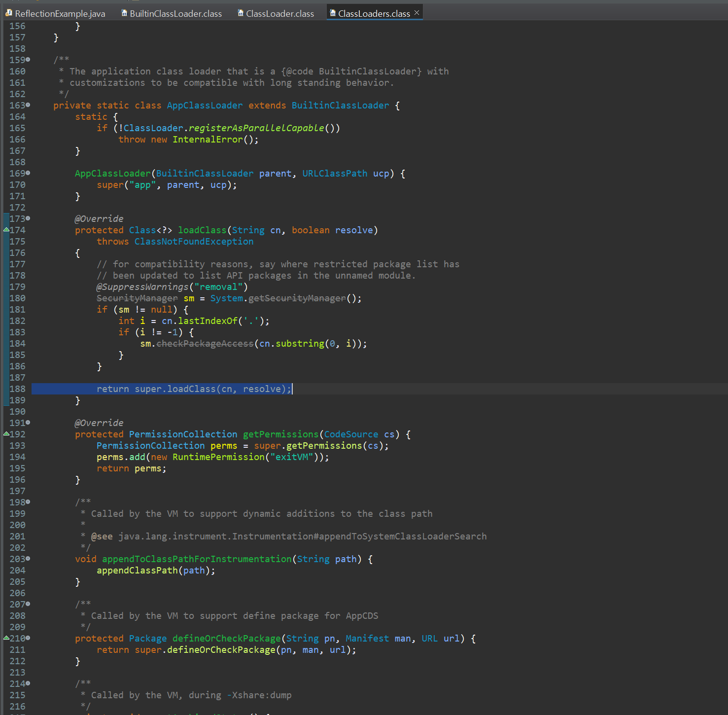The height and width of the screenshot is (715, 728).
Task: Switch to the BuiltinClassLoader.class tab
Action: [x=175, y=14]
